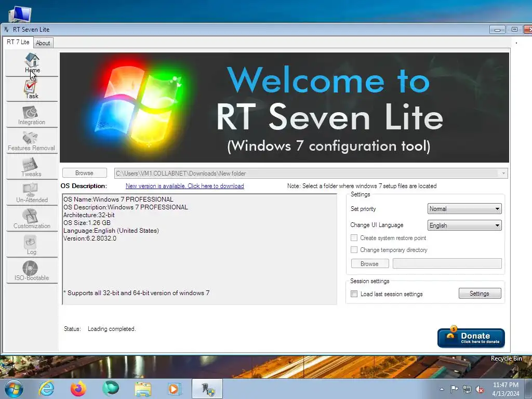Open the Home section in sidebar
Viewport: 532px width, 399px height.
(32, 63)
